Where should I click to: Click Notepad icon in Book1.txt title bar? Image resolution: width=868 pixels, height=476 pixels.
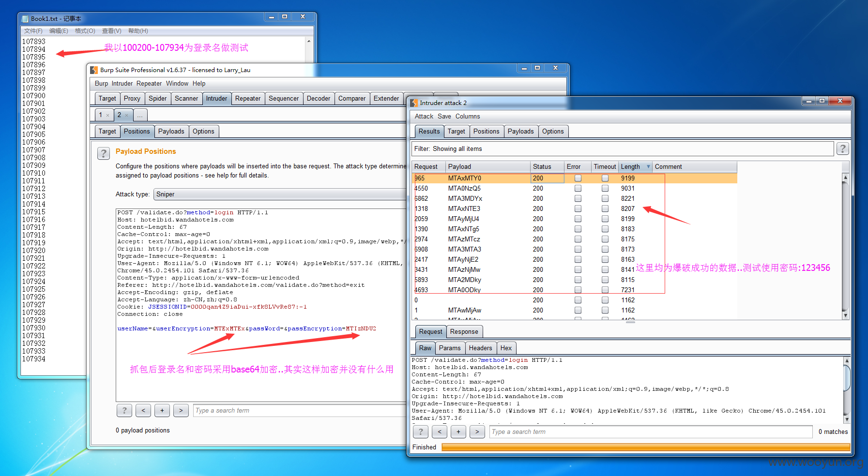click(x=25, y=19)
